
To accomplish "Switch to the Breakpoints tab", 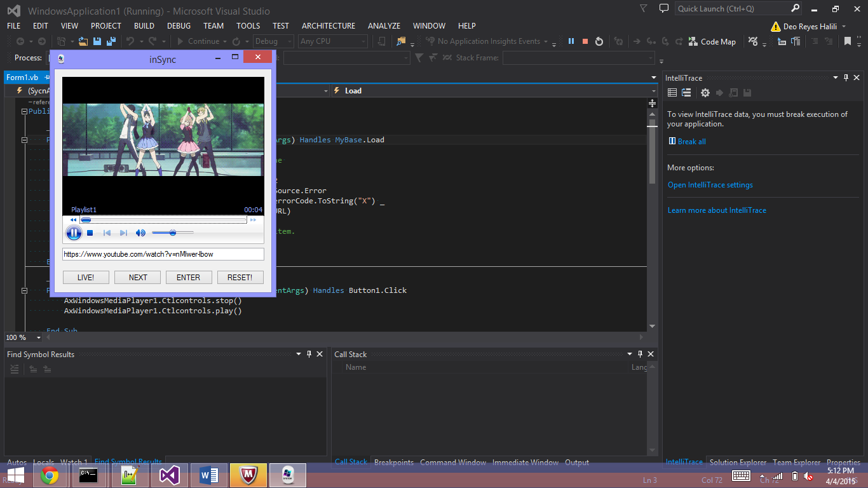I will click(394, 463).
